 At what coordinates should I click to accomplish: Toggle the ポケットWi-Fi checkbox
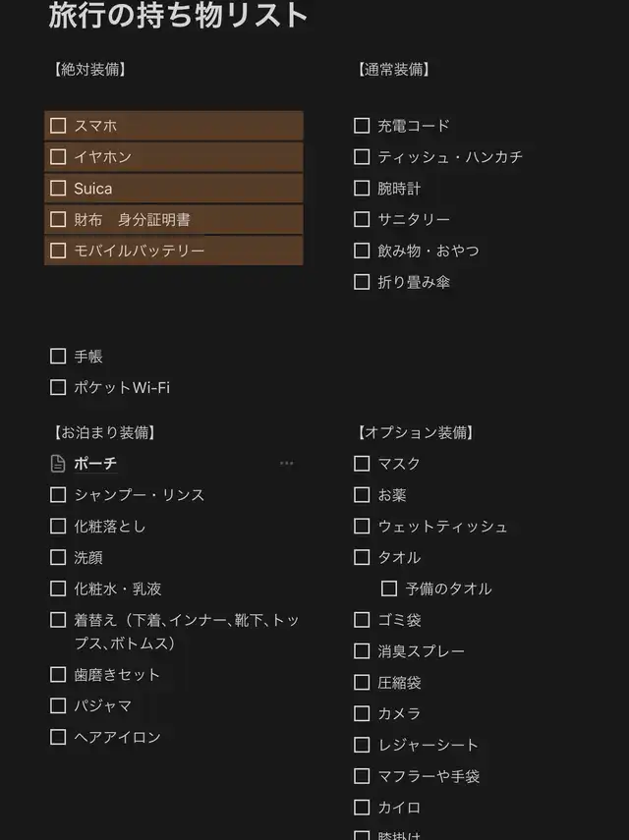point(58,388)
